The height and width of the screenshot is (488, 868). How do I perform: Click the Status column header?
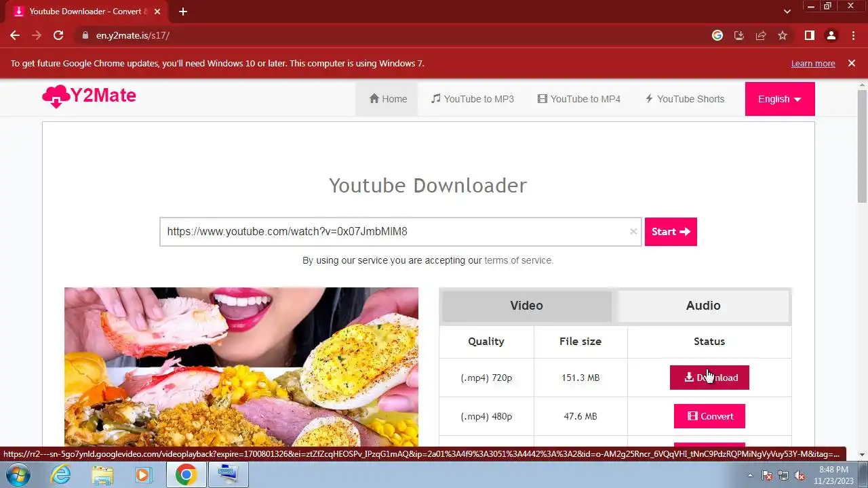(709, 342)
